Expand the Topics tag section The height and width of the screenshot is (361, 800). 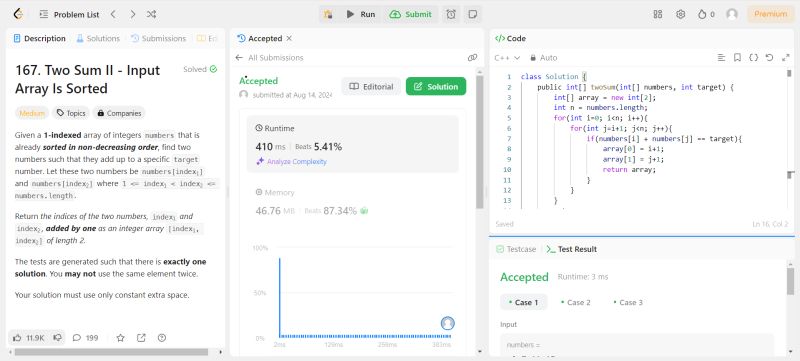[71, 113]
